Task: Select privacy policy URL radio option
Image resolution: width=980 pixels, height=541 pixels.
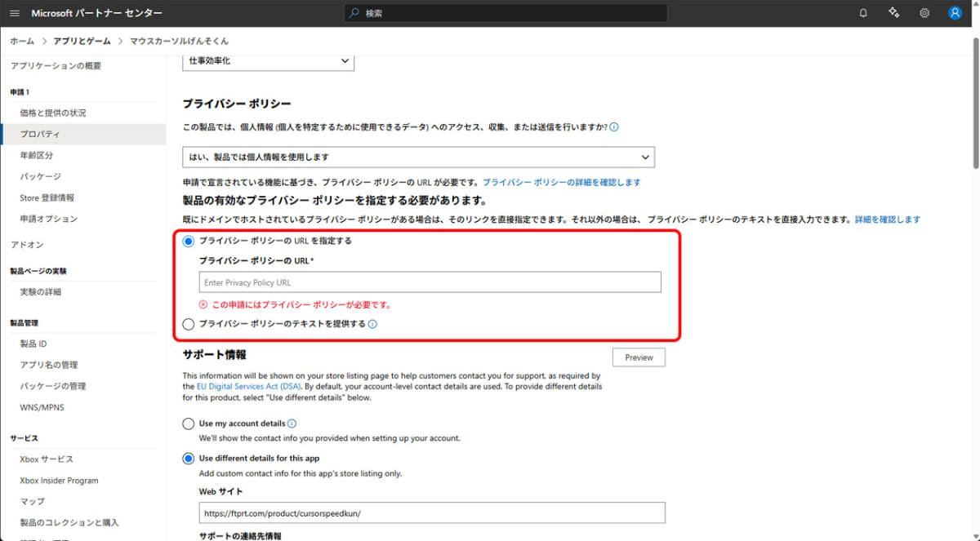Action: pyautogui.click(x=189, y=241)
